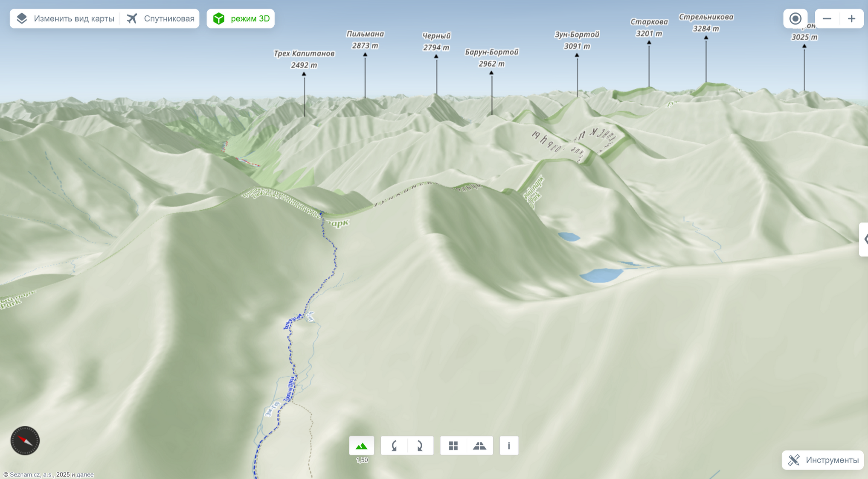Click the Пильмана 2873 m peak label

pyautogui.click(x=365, y=40)
